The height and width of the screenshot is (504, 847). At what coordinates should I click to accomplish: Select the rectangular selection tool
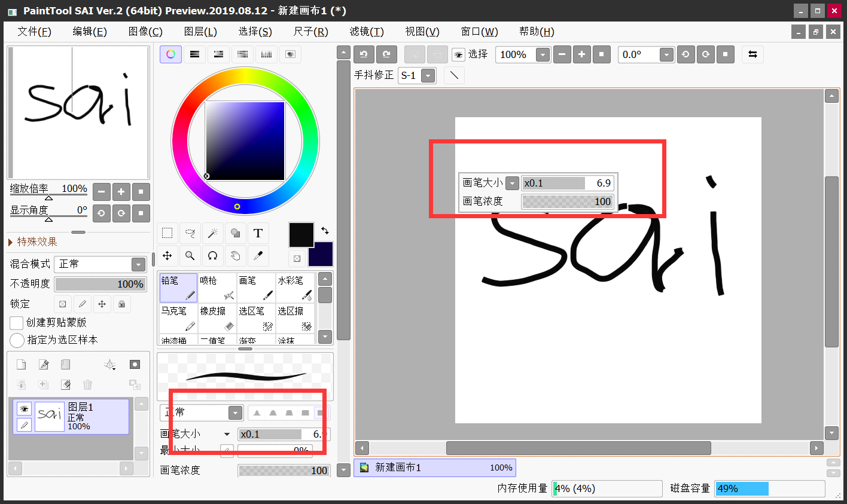pos(167,233)
